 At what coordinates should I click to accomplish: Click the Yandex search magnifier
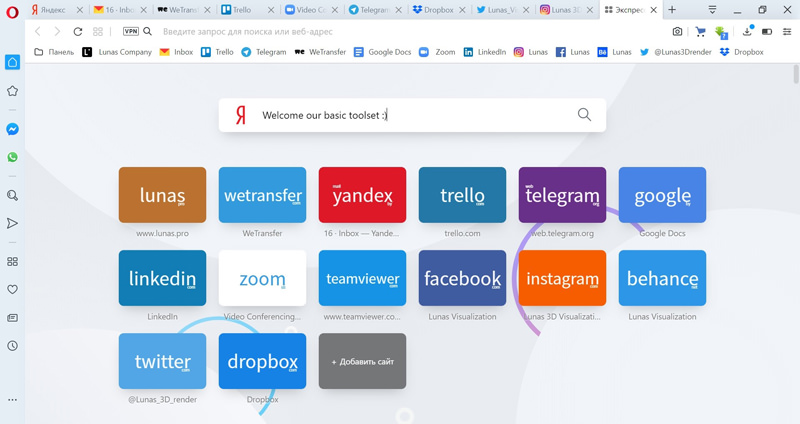pos(584,115)
